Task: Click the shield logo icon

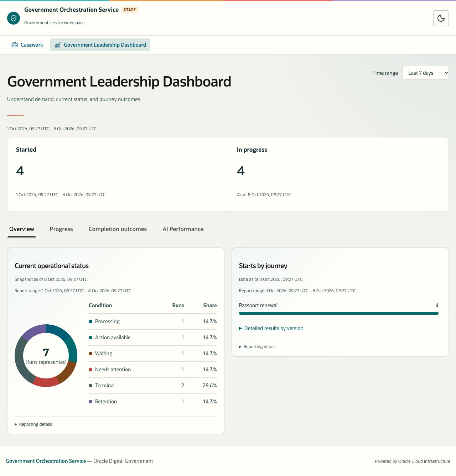Action: 14,18
